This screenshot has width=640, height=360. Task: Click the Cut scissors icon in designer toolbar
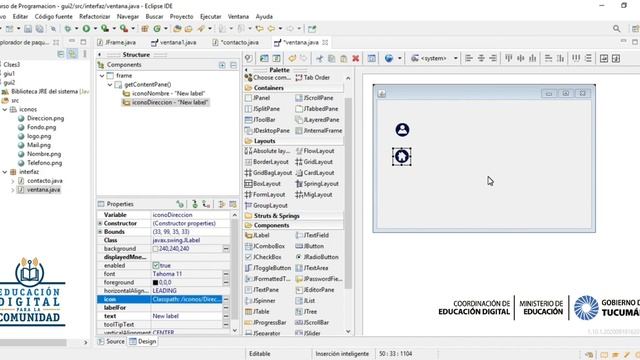coord(320,58)
